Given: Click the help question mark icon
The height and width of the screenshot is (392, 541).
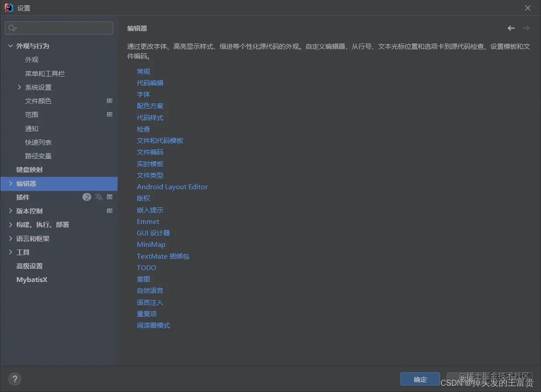Looking at the screenshot, I should click(15, 379).
